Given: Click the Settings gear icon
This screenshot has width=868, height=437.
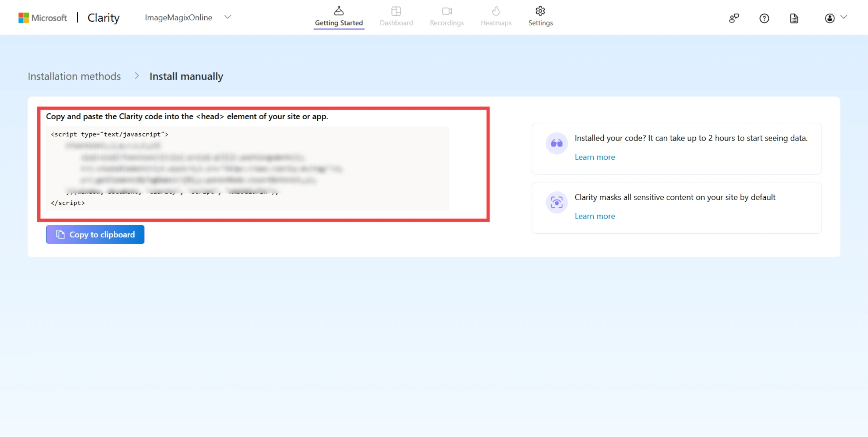Looking at the screenshot, I should [x=540, y=11].
